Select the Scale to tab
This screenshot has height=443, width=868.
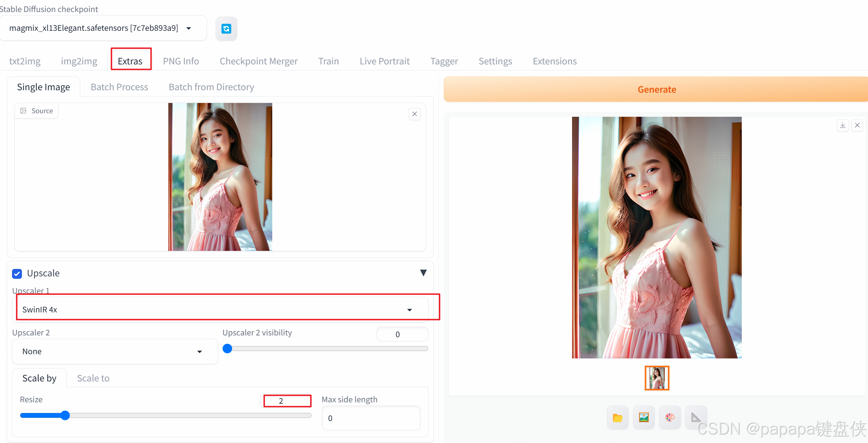[93, 378]
